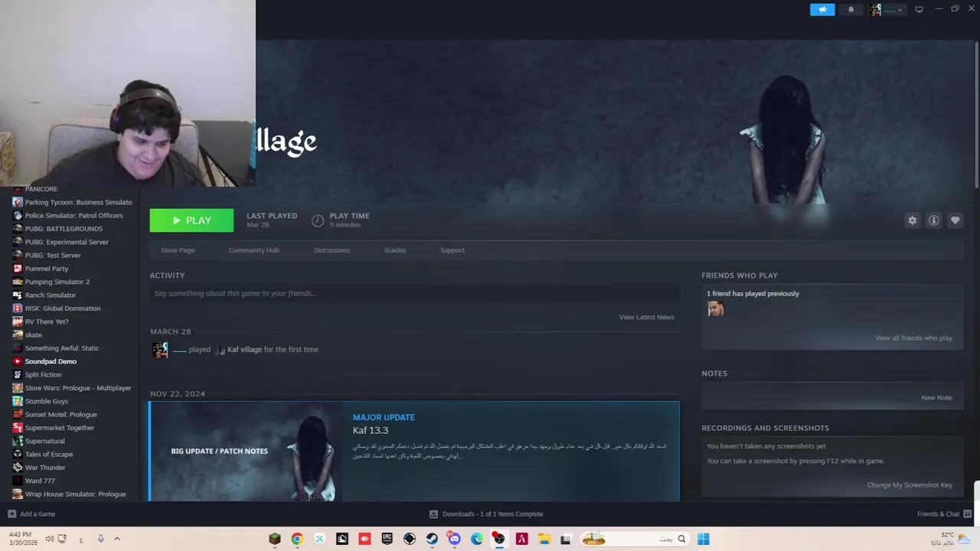This screenshot has height=551, width=980.
Task: Create a New Note
Action: coord(936,398)
